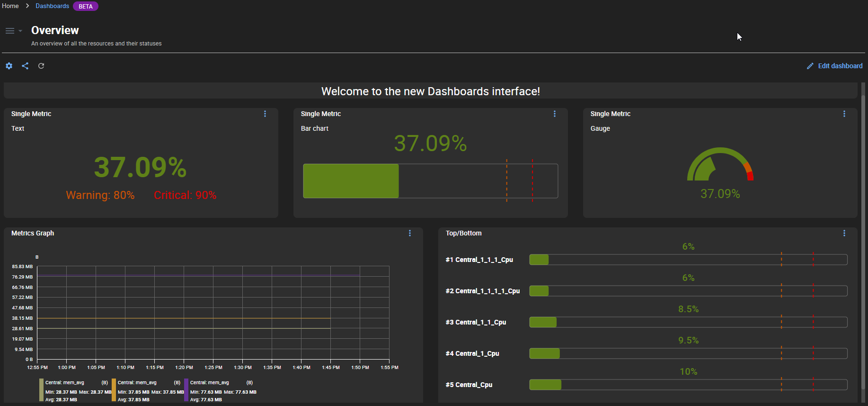Open options menu of Gauge widget
This screenshot has height=406, width=868.
coord(844,114)
